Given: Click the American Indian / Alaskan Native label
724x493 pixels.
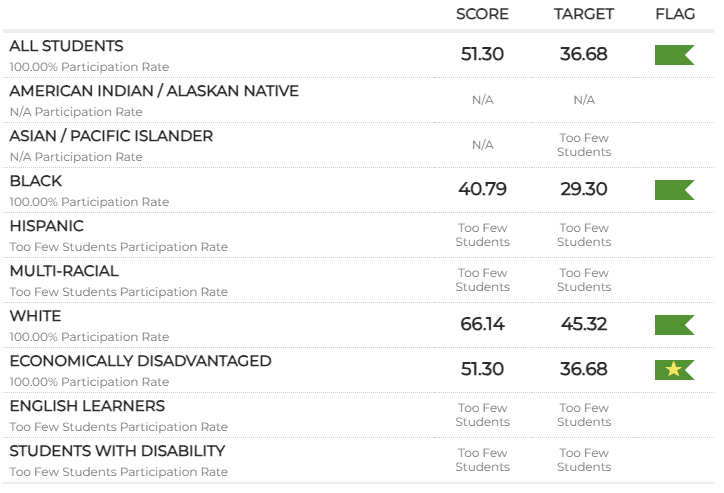Looking at the screenshot, I should coord(154,91).
